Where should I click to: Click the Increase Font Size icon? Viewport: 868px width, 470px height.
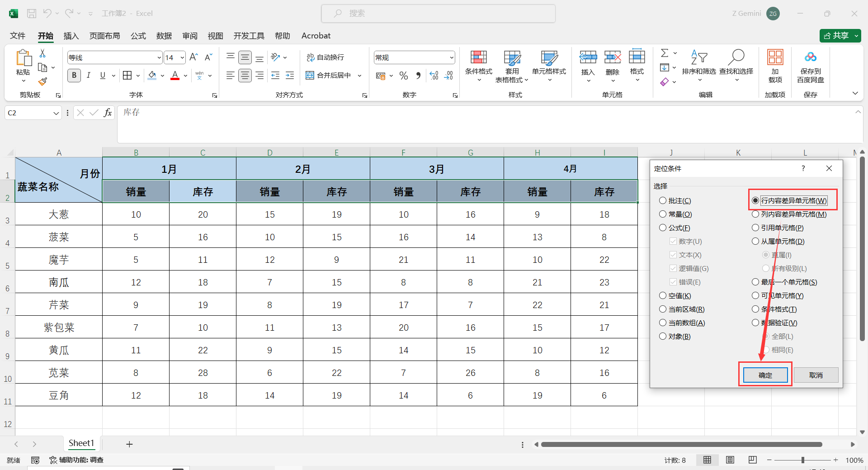click(x=193, y=57)
